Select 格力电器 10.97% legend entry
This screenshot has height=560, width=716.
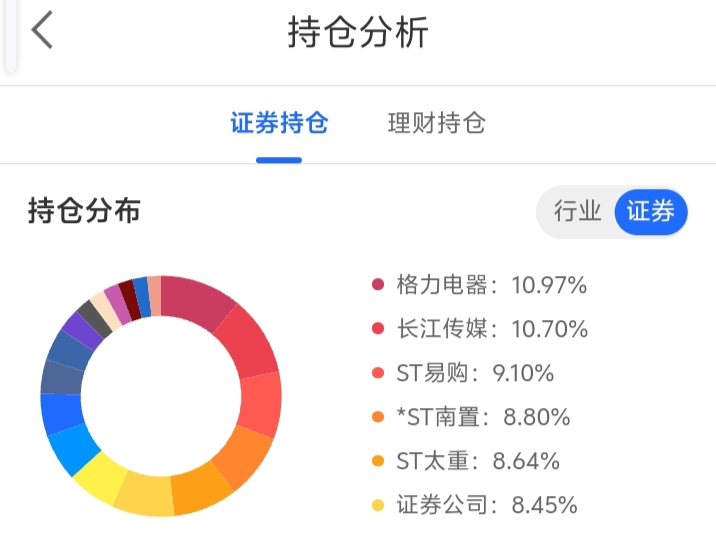pos(491,285)
